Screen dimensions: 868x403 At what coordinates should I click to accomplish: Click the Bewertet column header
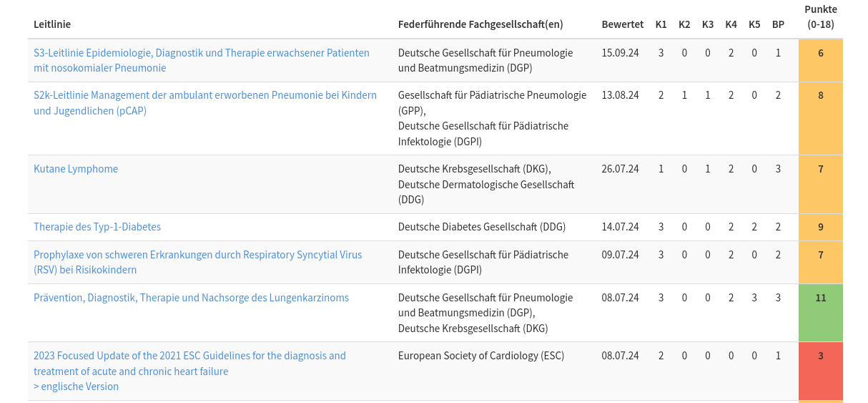[x=622, y=24]
